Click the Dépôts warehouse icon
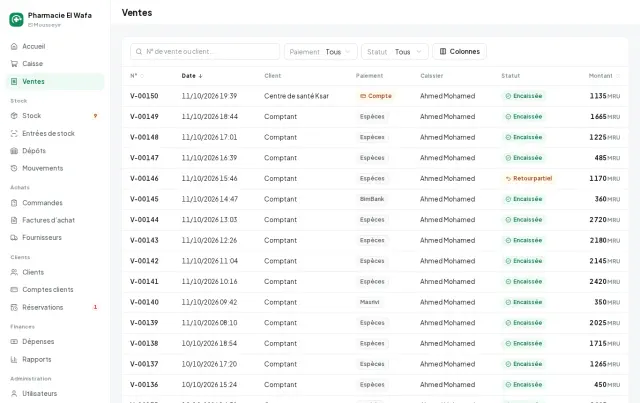Viewport: 640px width, 403px height. click(14, 151)
